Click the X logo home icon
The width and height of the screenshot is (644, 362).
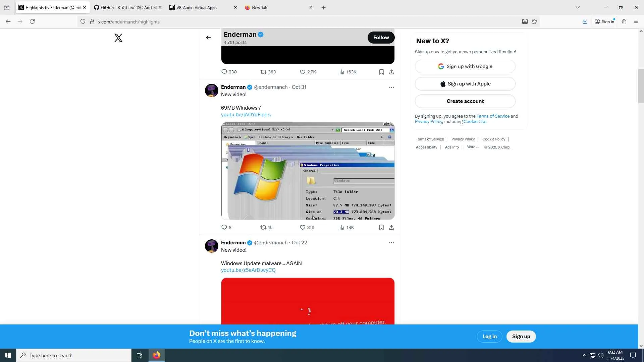118,38
